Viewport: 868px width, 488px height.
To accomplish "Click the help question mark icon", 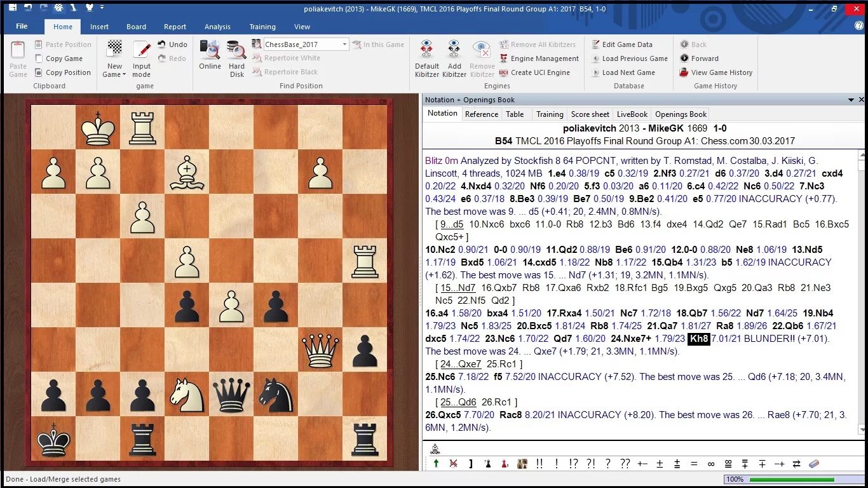I will 859,26.
